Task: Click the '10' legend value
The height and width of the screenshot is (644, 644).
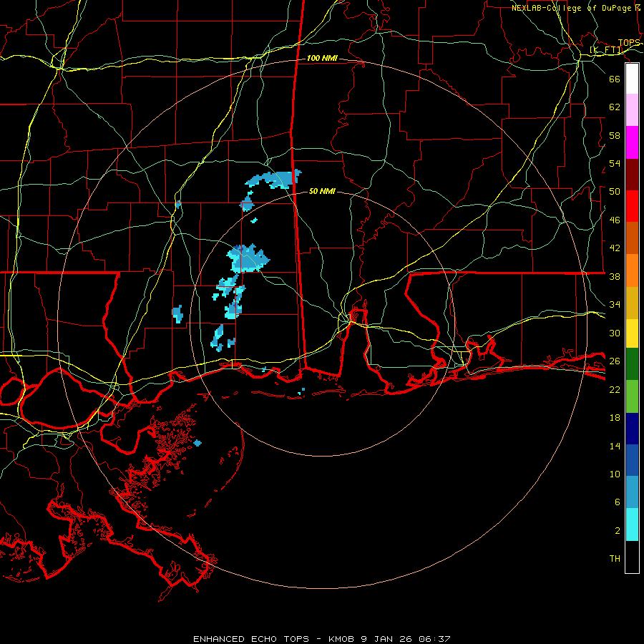Action: [615, 474]
